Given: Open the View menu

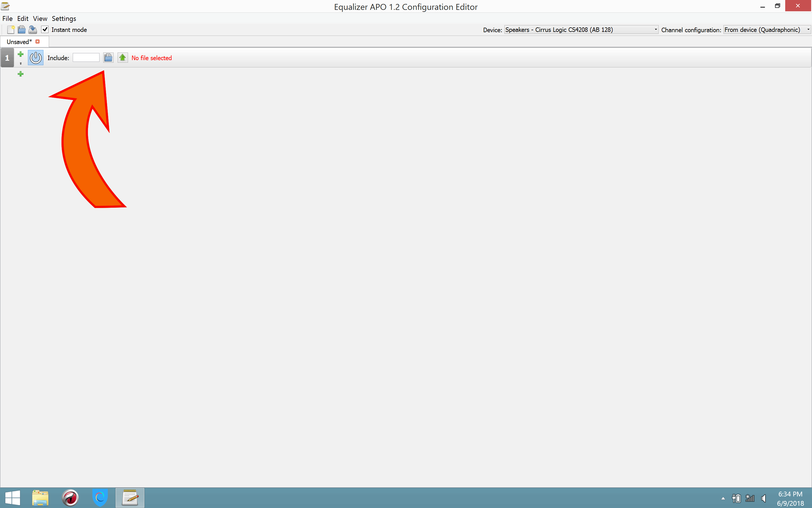Looking at the screenshot, I should tap(40, 18).
